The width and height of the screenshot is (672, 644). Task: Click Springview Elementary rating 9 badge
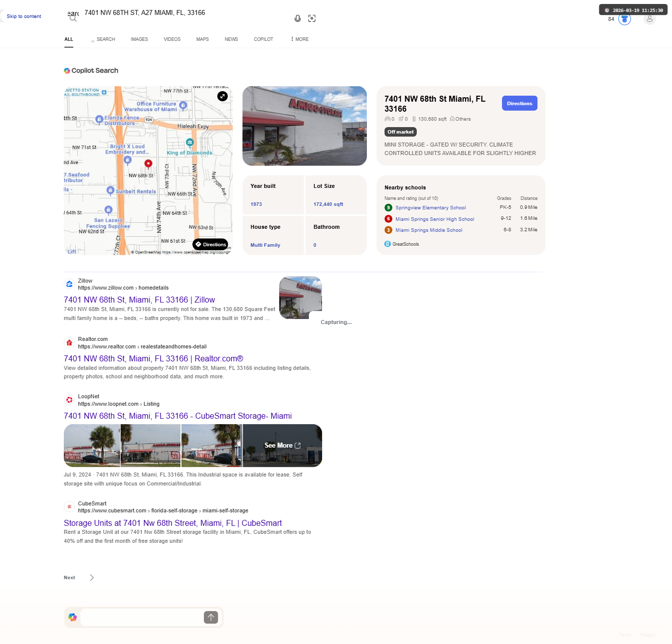[388, 208]
